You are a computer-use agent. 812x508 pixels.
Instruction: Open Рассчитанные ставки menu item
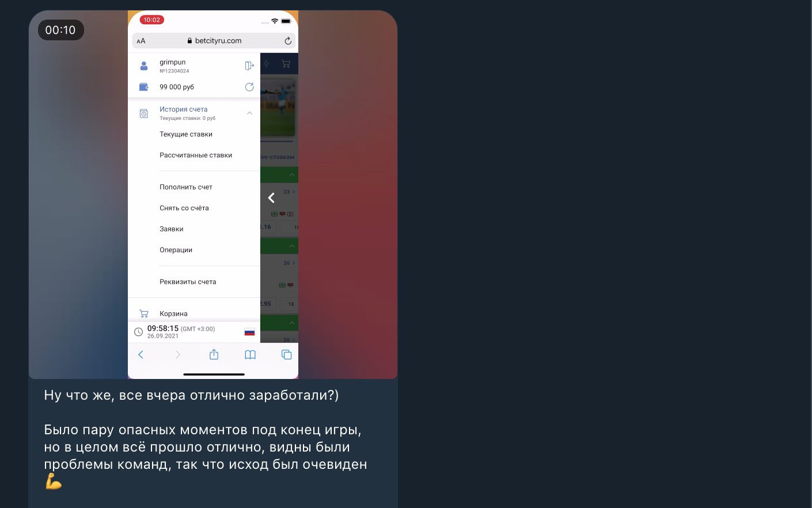pyautogui.click(x=196, y=155)
